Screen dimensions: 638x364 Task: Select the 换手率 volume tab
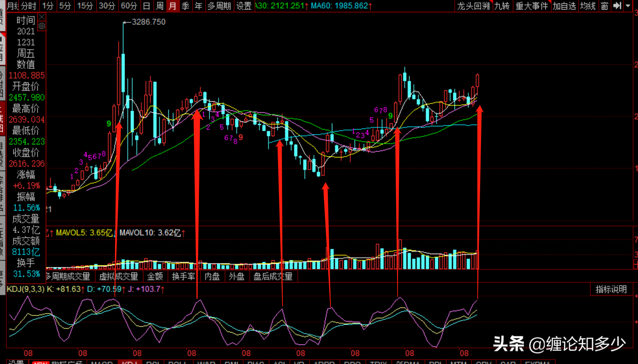point(183,276)
